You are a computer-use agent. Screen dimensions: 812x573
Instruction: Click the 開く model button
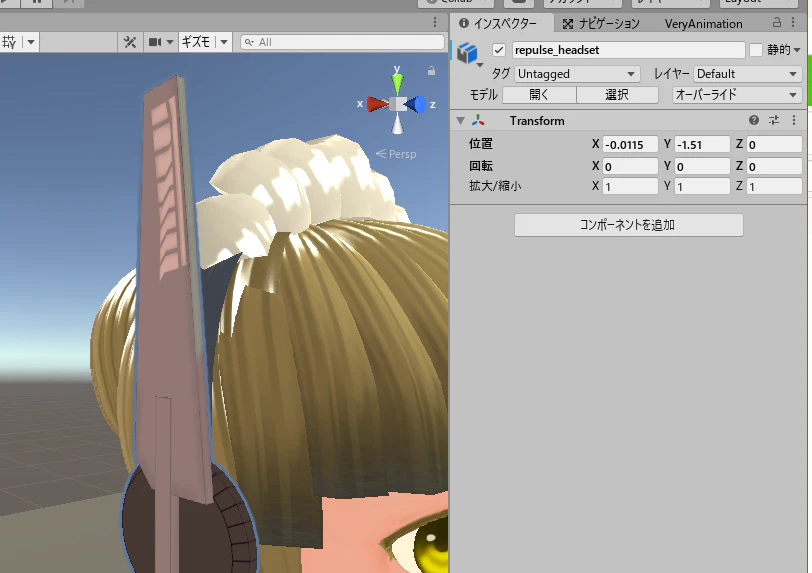click(539, 95)
